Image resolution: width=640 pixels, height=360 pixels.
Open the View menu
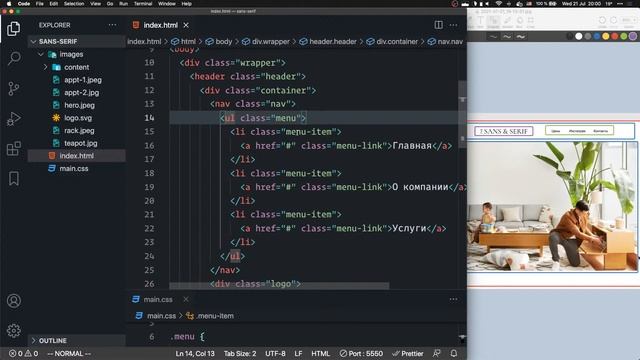(96, 4)
